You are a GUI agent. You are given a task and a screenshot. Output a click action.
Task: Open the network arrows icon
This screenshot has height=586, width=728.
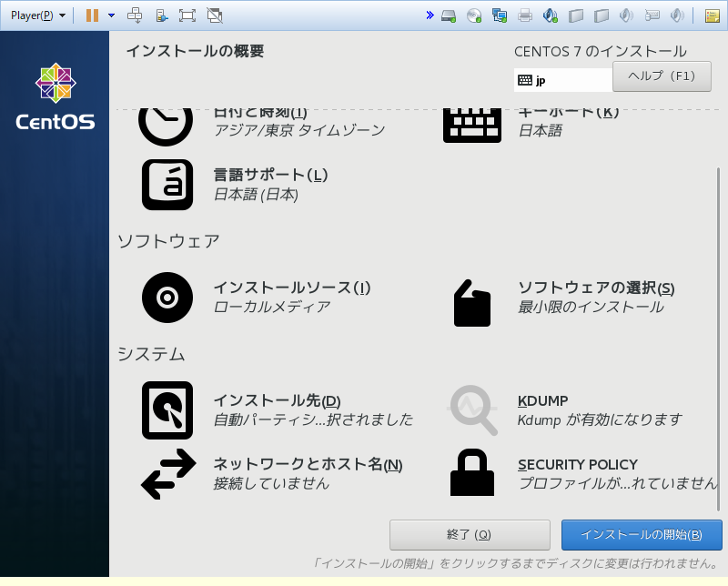[x=168, y=474]
